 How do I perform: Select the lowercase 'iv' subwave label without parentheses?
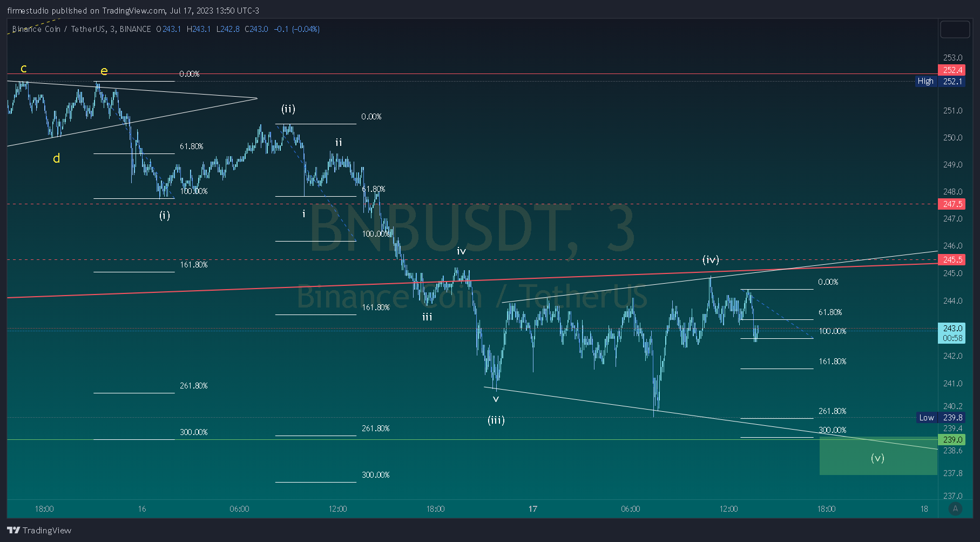pyautogui.click(x=461, y=251)
